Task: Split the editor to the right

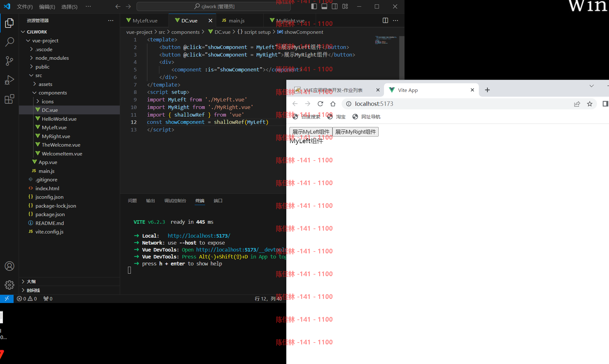Action: pos(385,21)
